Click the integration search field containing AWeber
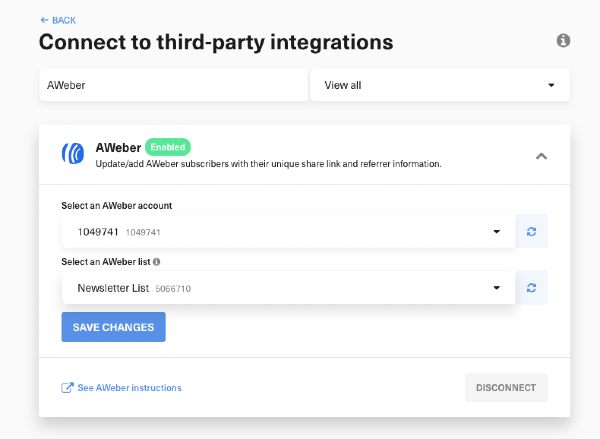 coord(173,85)
